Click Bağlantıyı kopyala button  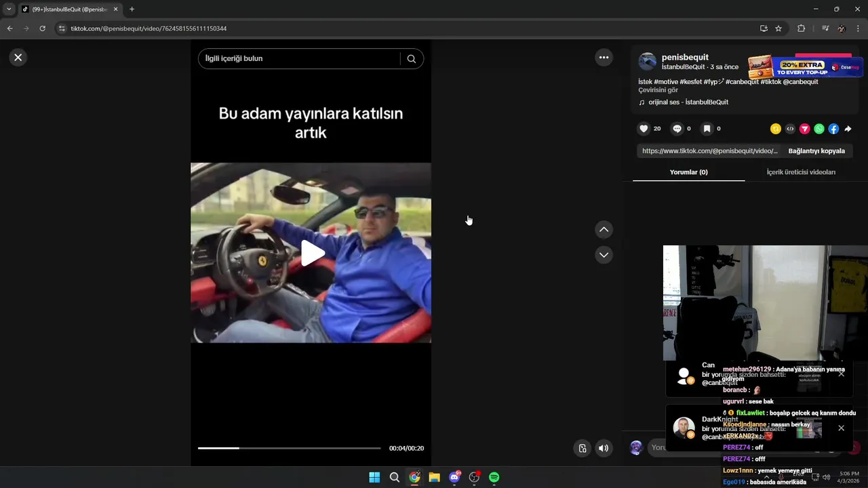(x=816, y=151)
